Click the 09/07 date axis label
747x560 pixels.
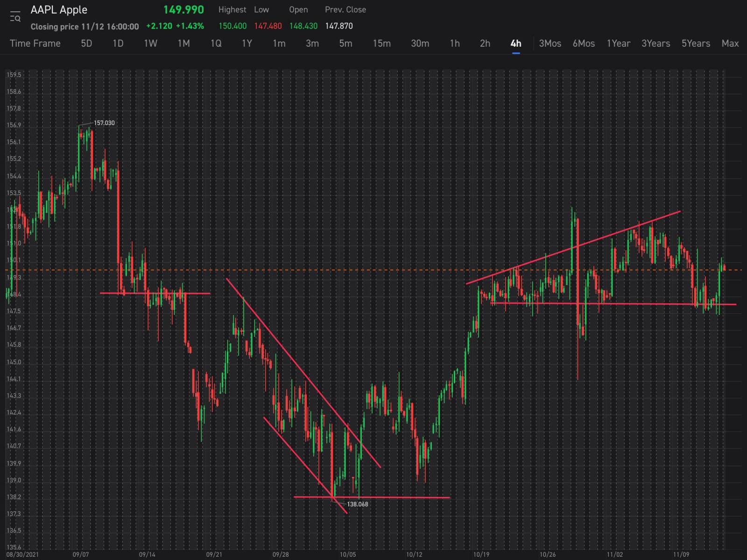(81, 554)
